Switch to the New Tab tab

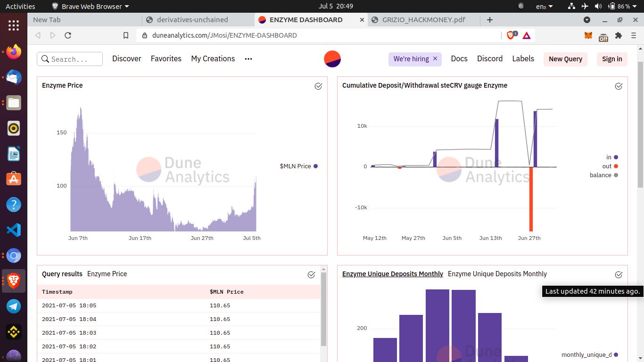pos(85,20)
